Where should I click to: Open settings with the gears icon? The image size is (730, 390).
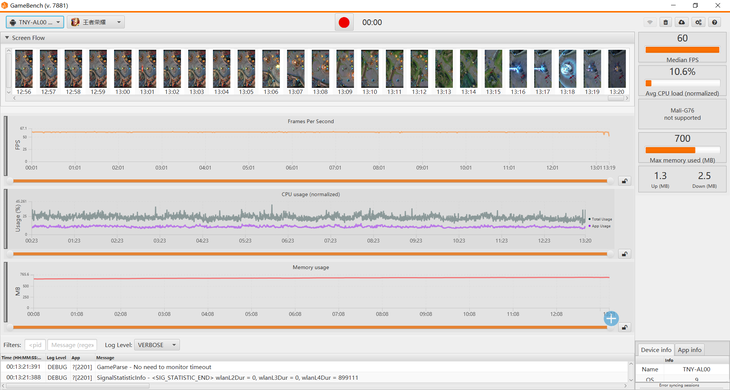(x=698, y=22)
